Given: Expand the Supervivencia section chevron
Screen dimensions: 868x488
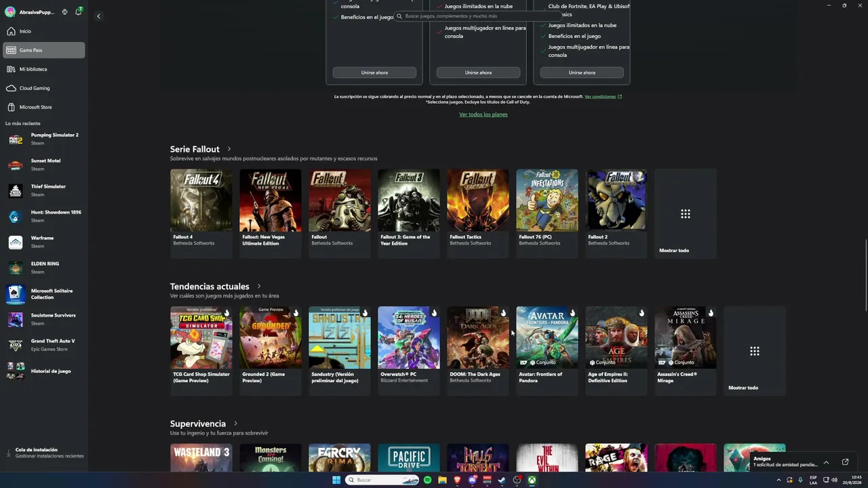Looking at the screenshot, I should [x=235, y=424].
